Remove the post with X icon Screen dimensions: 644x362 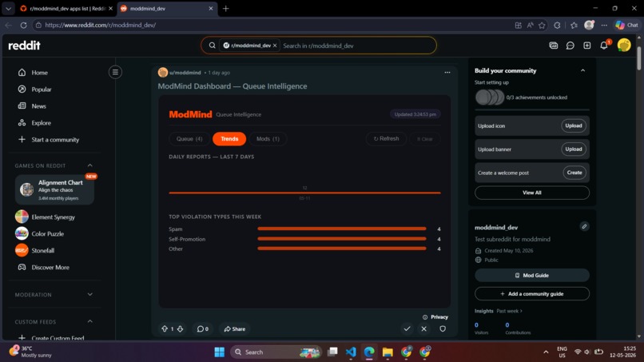tap(423, 328)
